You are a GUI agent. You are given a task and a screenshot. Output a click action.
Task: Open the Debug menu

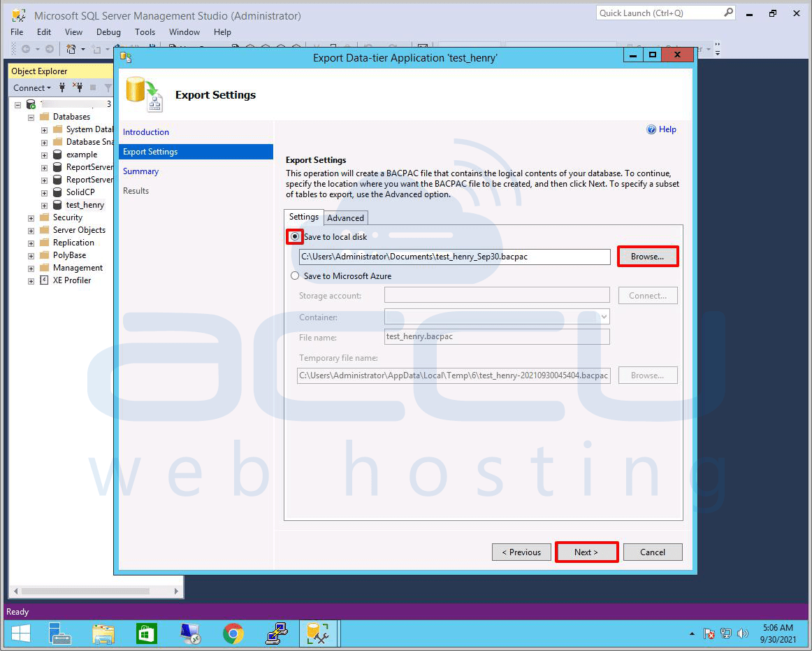click(x=108, y=32)
